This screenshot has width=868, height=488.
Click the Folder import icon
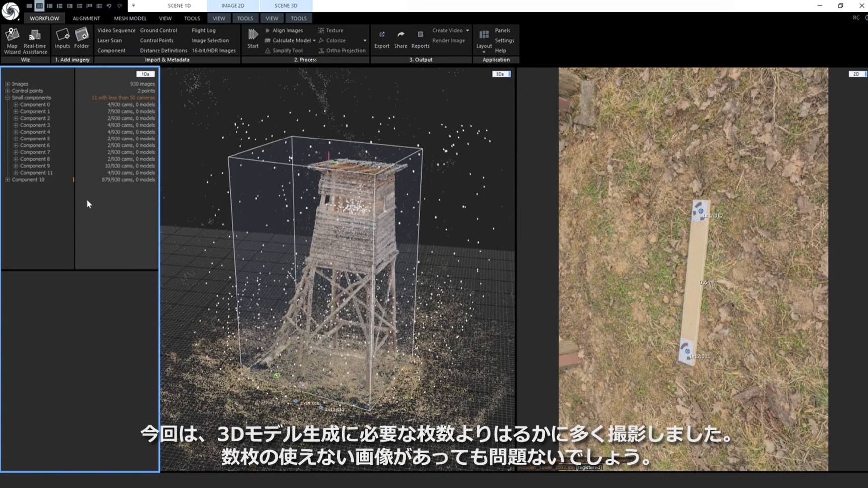[x=81, y=34]
